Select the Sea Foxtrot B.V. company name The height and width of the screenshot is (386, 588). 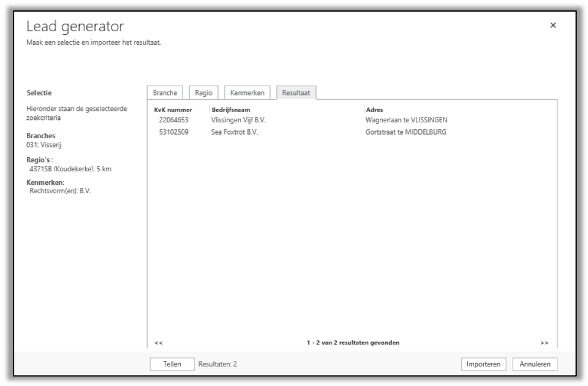click(235, 132)
